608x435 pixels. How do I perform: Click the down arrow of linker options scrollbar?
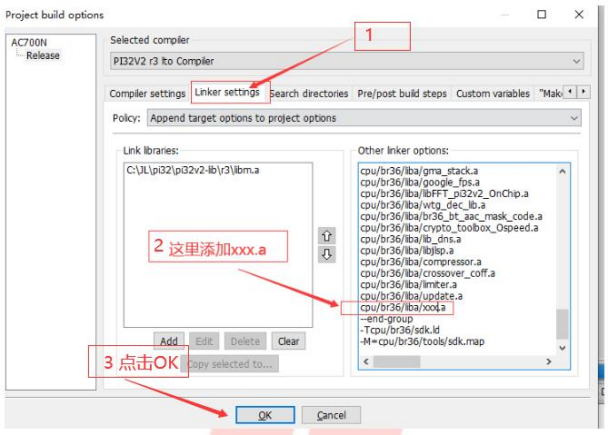click(562, 348)
